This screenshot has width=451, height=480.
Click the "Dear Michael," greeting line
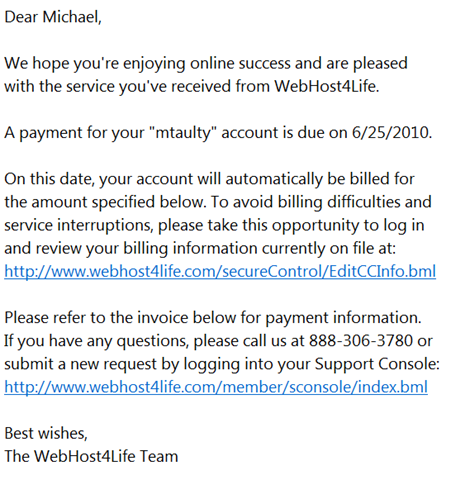pyautogui.click(x=53, y=17)
